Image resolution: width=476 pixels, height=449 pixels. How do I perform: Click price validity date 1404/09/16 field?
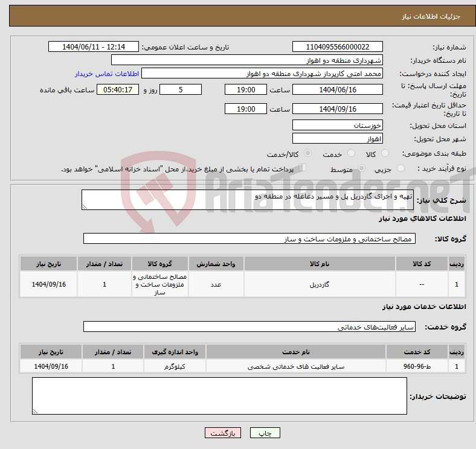pos(338,109)
